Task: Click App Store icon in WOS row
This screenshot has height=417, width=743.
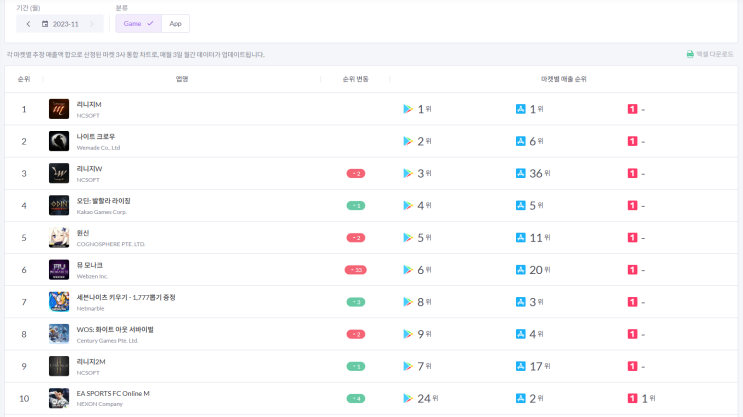Action: pyautogui.click(x=520, y=334)
